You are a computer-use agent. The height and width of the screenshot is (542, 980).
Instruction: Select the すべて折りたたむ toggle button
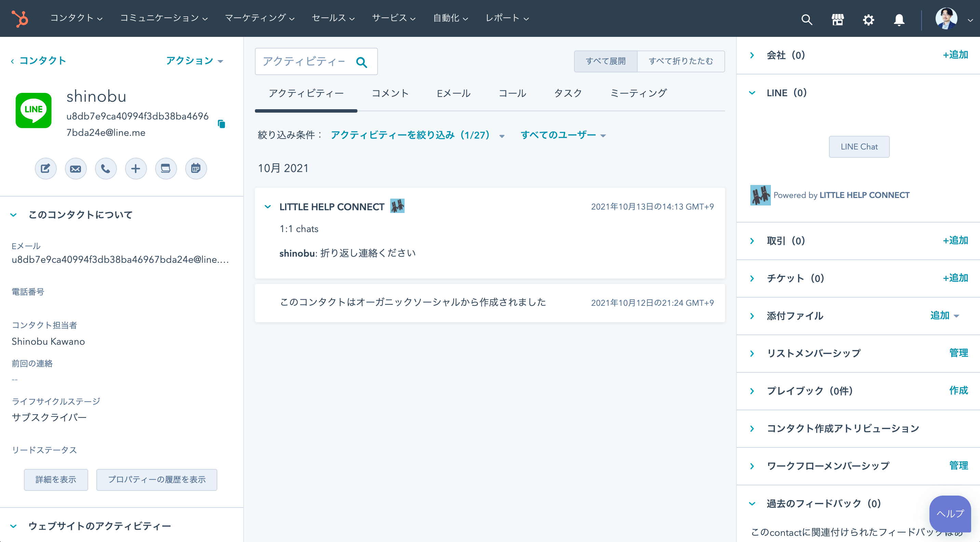pos(681,61)
